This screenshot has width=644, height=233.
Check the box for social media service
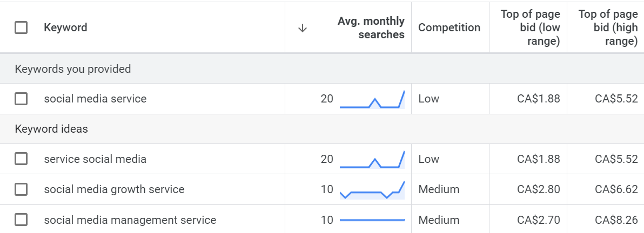(x=21, y=99)
